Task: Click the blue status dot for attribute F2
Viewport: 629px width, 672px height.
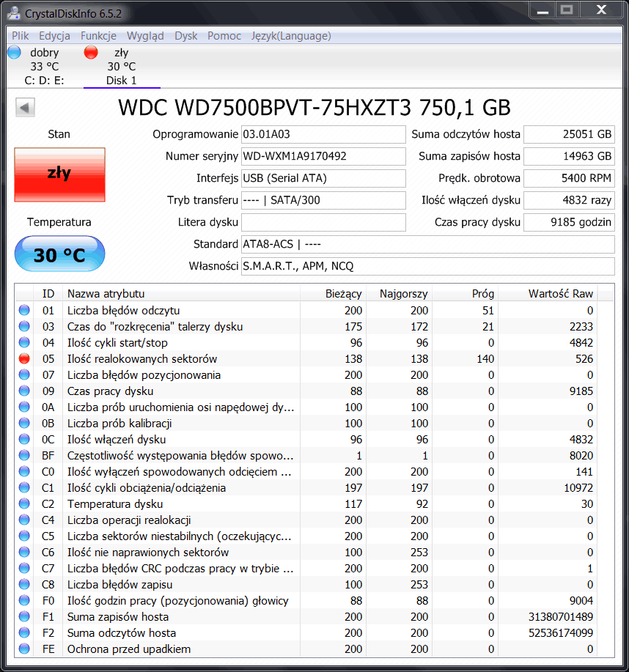Action: (x=24, y=632)
